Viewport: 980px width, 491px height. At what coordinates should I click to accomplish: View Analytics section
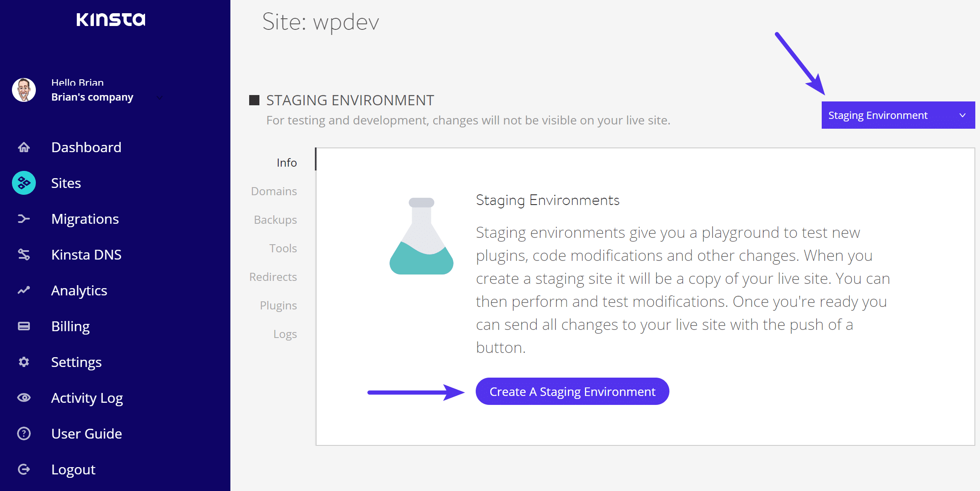pos(79,290)
